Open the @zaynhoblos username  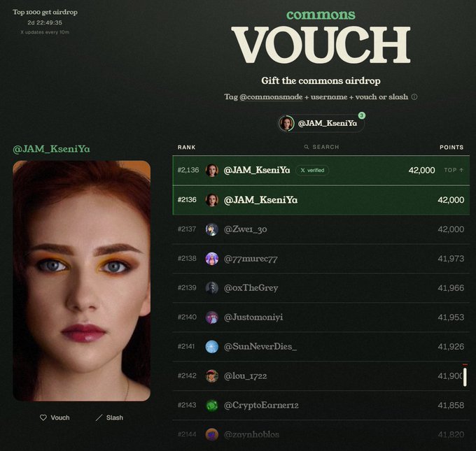coord(251,435)
